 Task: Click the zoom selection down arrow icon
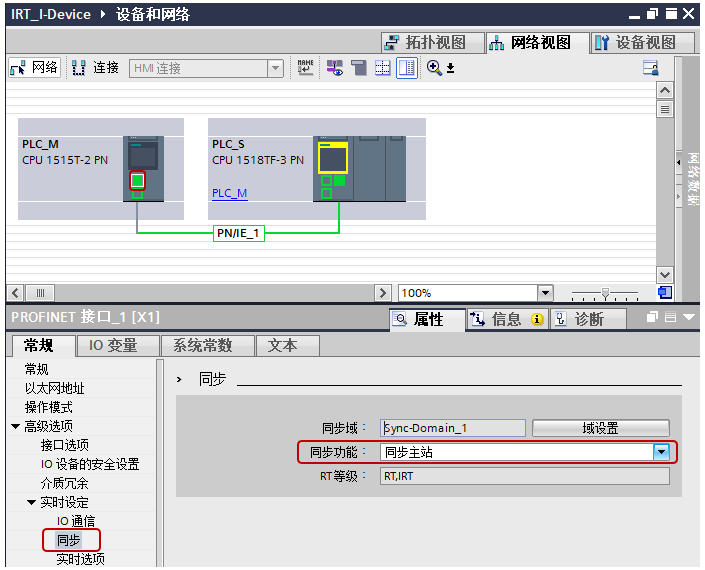[x=451, y=68]
